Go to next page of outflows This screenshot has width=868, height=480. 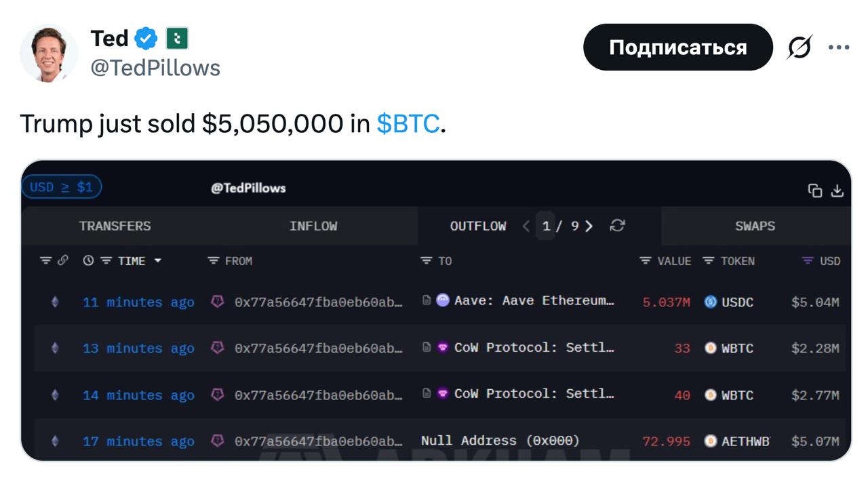589,226
